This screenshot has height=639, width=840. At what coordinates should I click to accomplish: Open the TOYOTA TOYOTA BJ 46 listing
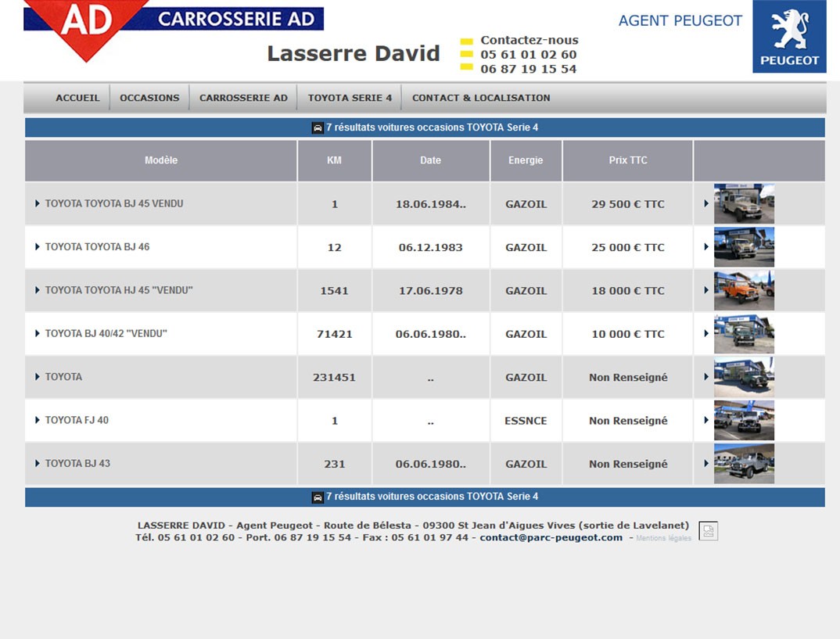(97, 247)
